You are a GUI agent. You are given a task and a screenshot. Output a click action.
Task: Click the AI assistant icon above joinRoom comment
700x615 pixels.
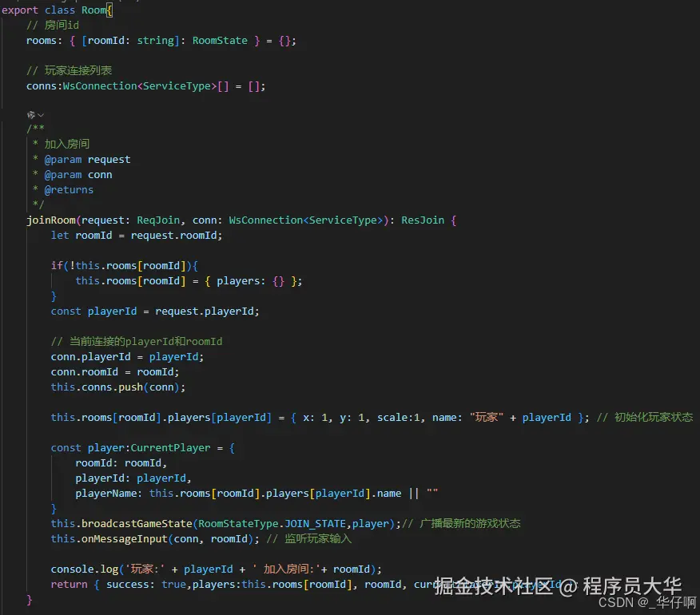point(31,115)
